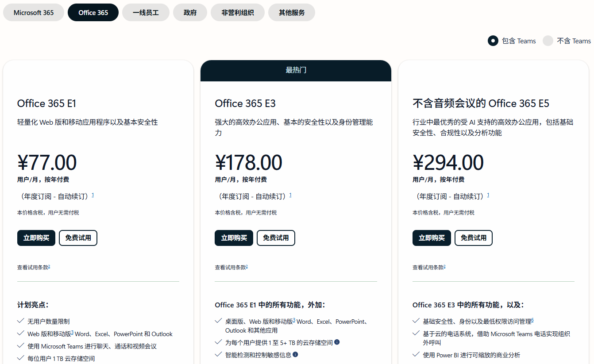Viewport: 594px width, 364px height.
Task: Select the 包含 Teams radio option
Action: [x=493, y=41]
